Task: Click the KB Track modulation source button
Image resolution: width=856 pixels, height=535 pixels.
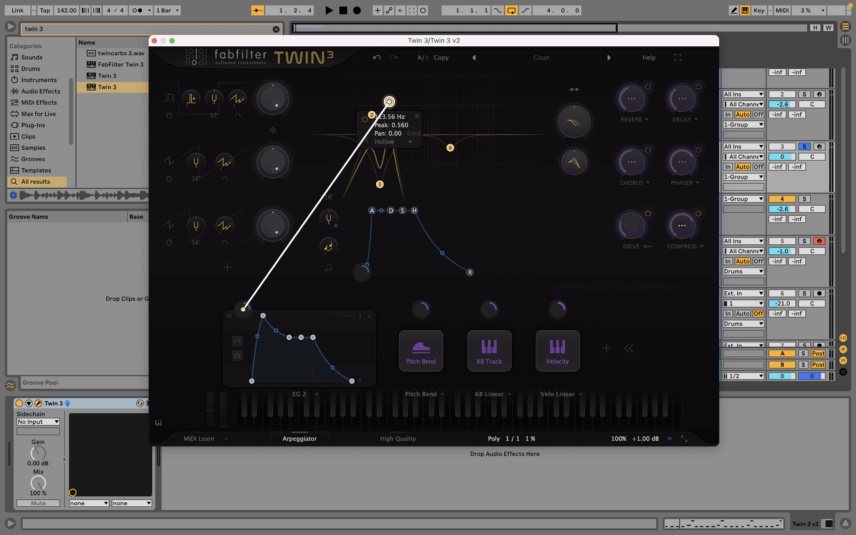Action: coord(489,351)
